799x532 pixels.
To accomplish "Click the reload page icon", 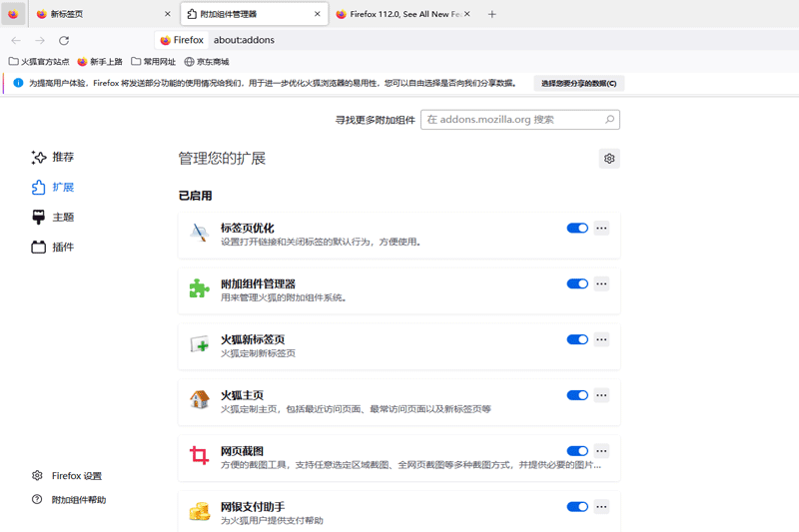I will point(64,40).
